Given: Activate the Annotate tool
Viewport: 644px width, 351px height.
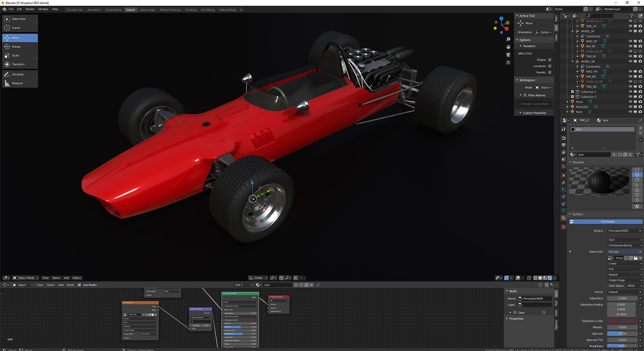Looking at the screenshot, I should point(20,75).
